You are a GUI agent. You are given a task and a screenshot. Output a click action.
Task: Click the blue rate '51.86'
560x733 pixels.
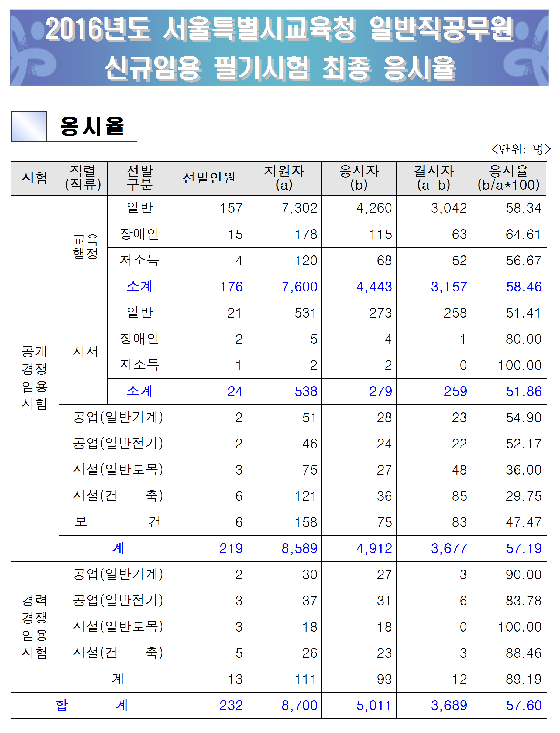point(524,391)
